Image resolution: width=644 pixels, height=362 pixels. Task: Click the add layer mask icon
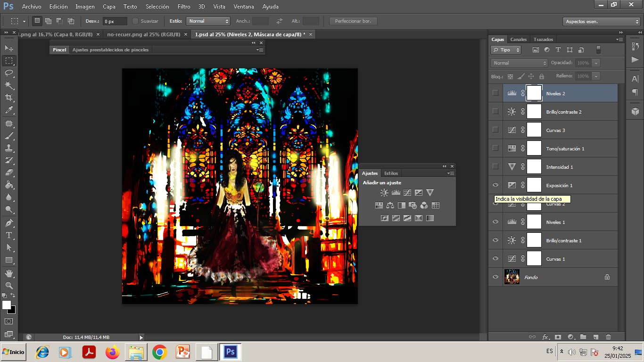[x=558, y=337]
